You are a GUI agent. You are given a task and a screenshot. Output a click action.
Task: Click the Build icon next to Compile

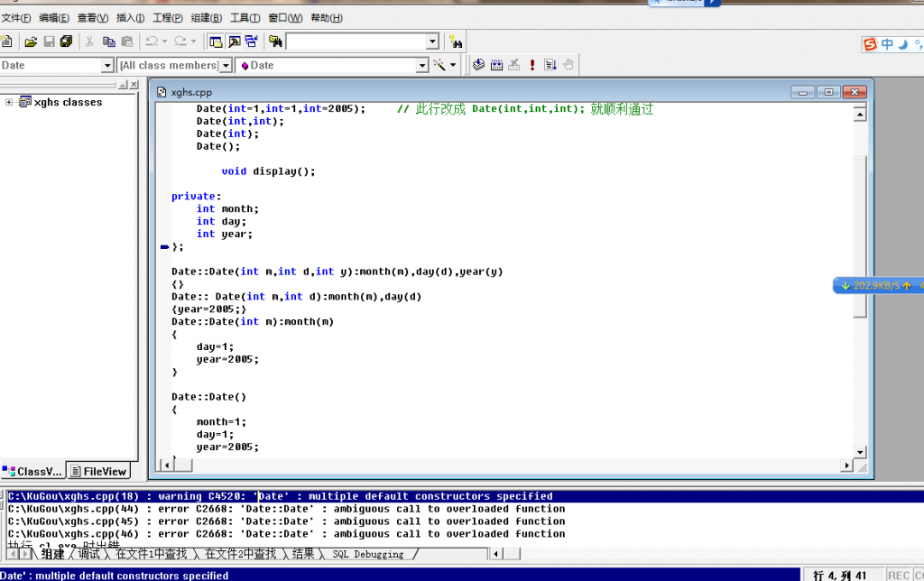[x=496, y=65]
